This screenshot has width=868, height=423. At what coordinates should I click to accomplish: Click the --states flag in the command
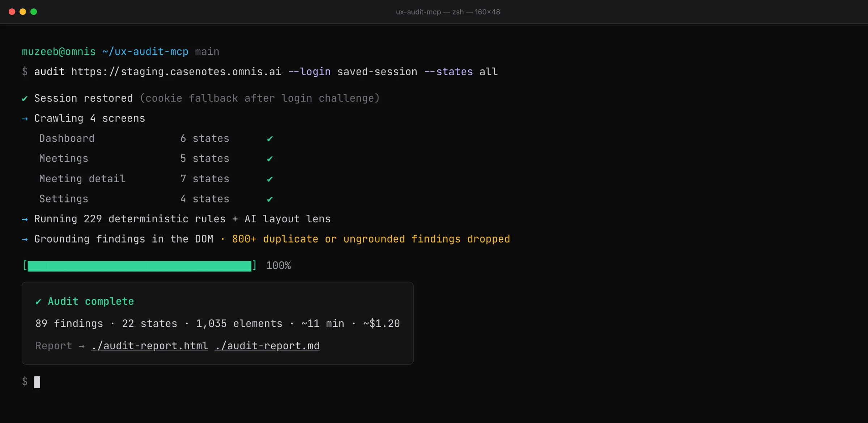click(448, 72)
